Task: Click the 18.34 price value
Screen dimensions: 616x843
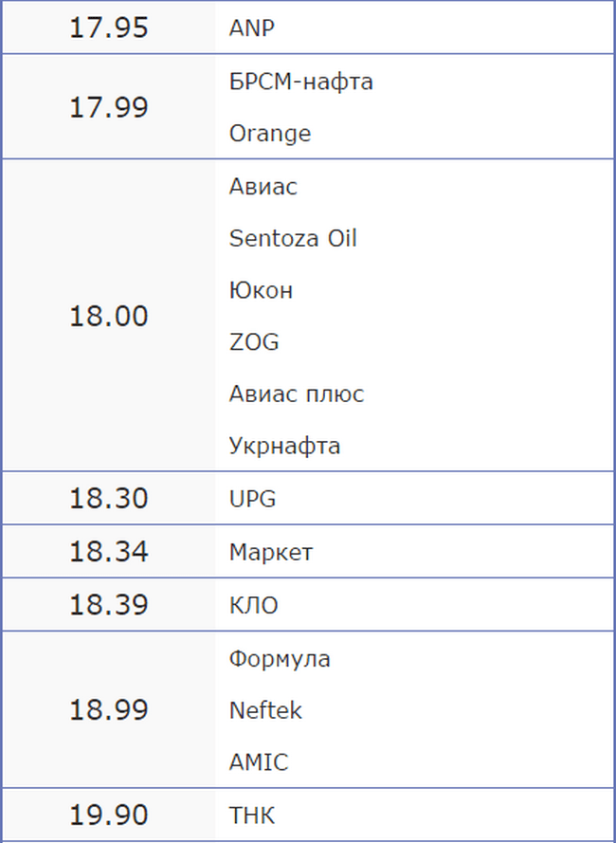Action: (108, 552)
